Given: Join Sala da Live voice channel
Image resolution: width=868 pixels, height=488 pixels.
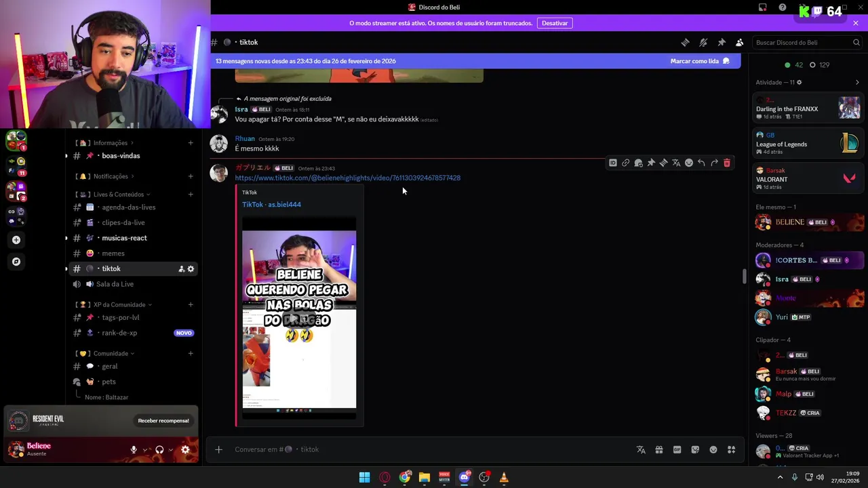Looking at the screenshot, I should click(134, 284).
